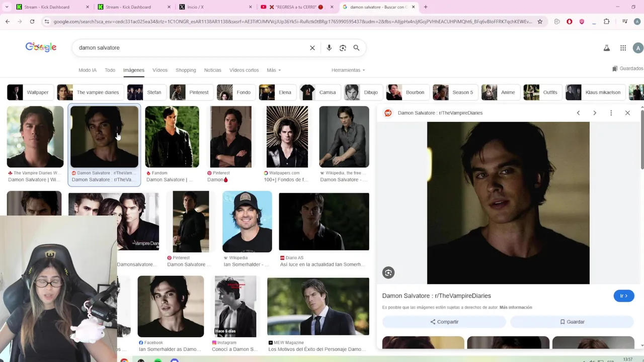This screenshot has height=362, width=644.
Task: Close the image preview panel
Action: [x=627, y=113]
